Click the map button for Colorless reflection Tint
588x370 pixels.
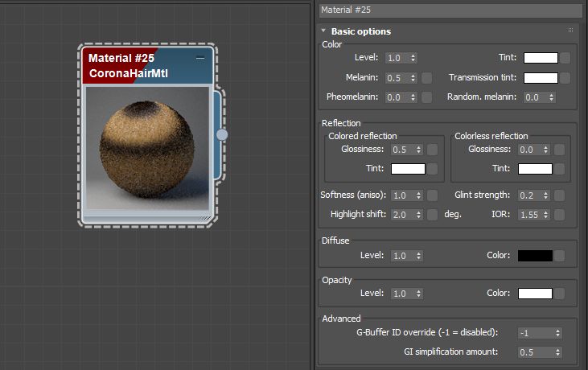pyautogui.click(x=559, y=169)
